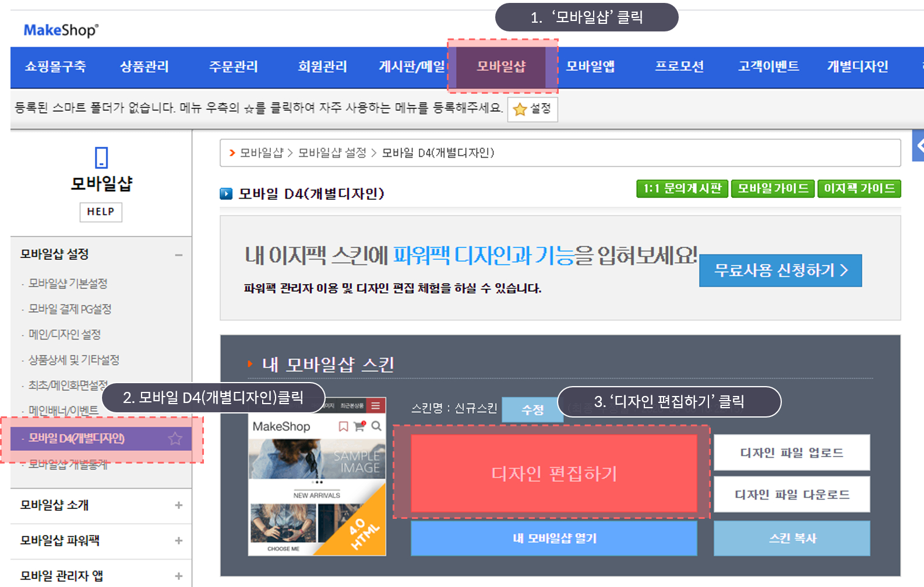Click the cart icon in skin preview
This screenshot has height=587, width=924.
coord(359,426)
